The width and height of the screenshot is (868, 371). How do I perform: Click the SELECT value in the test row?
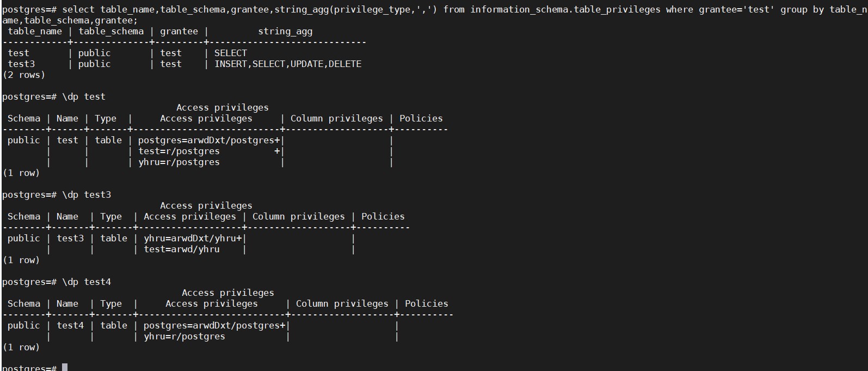(x=231, y=53)
